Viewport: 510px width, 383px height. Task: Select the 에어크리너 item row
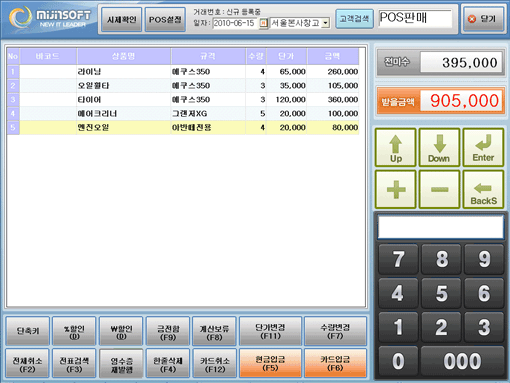(x=183, y=113)
